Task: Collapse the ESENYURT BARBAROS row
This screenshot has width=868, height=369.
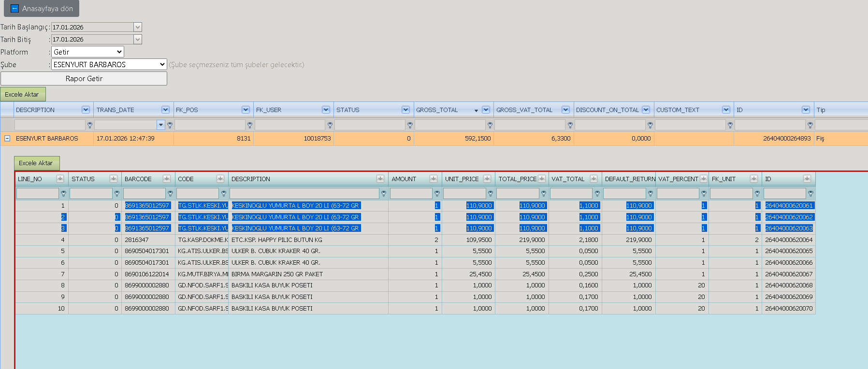Action: pyautogui.click(x=7, y=138)
